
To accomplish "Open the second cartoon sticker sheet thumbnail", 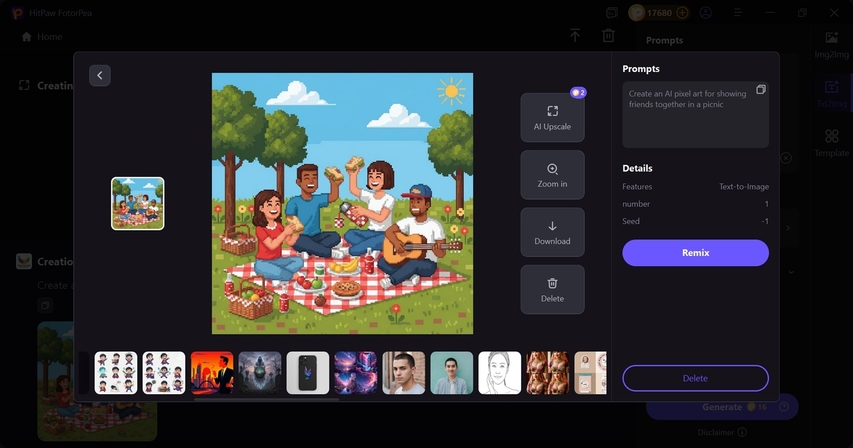I will point(164,373).
